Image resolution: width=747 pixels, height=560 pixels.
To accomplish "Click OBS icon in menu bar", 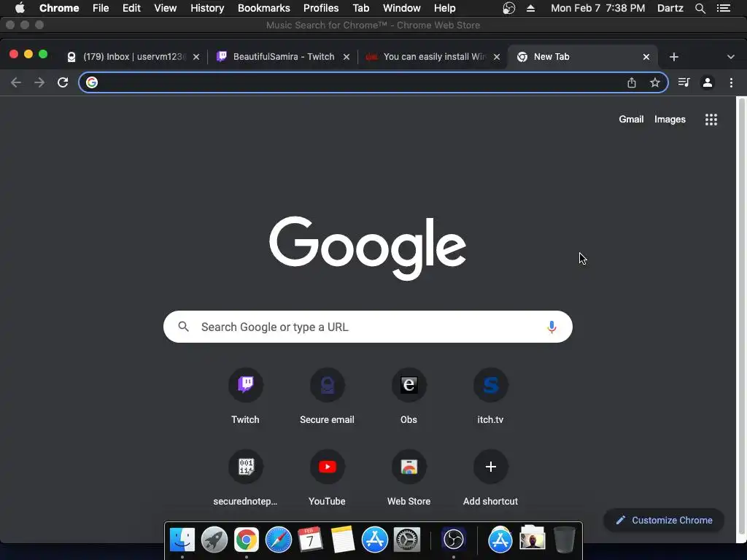I will pyautogui.click(x=508, y=8).
